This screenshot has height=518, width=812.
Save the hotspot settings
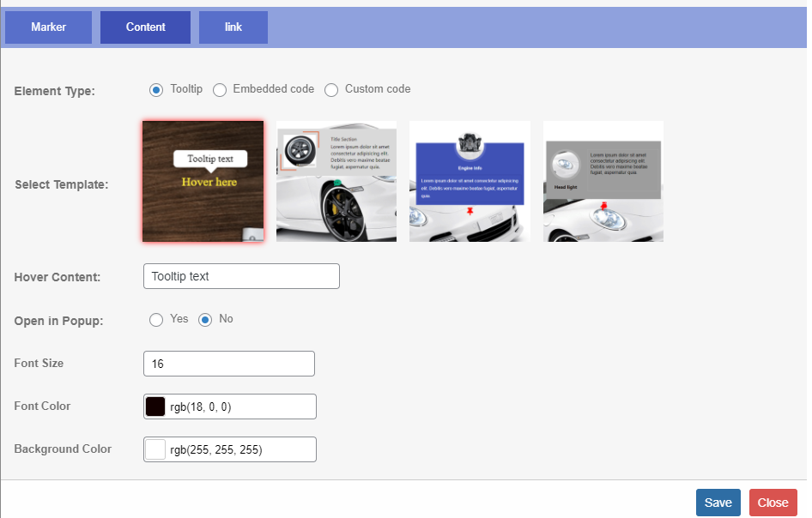(718, 503)
